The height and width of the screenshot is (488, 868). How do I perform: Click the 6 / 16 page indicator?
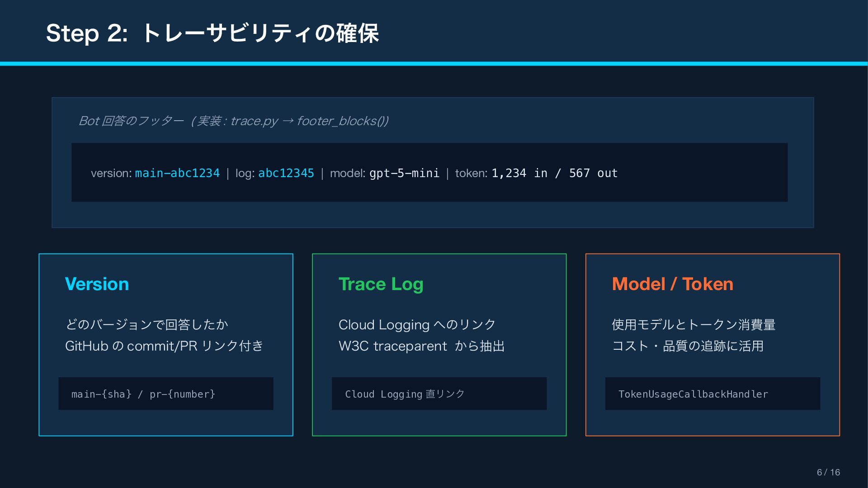click(x=828, y=472)
